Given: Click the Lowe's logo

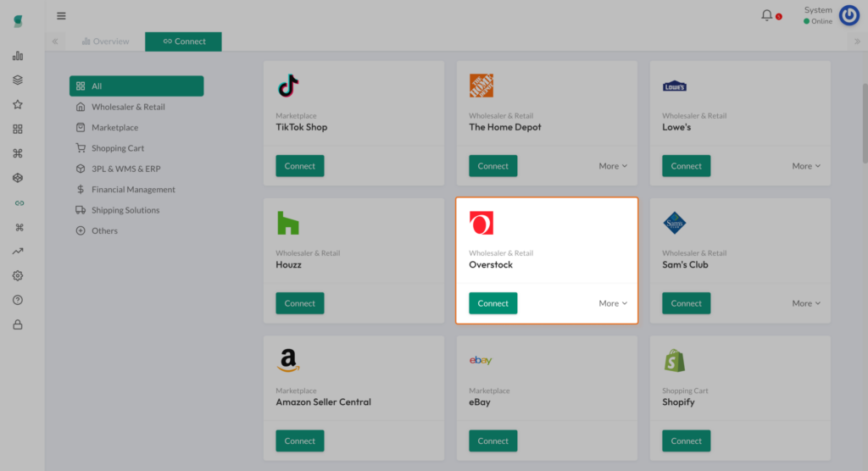Looking at the screenshot, I should point(674,86).
